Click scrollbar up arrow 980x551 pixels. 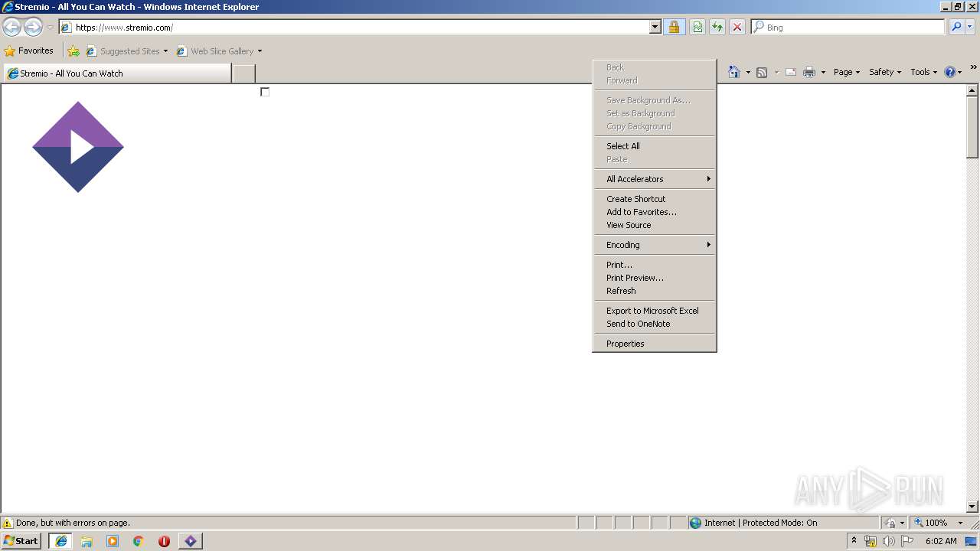[x=972, y=90]
